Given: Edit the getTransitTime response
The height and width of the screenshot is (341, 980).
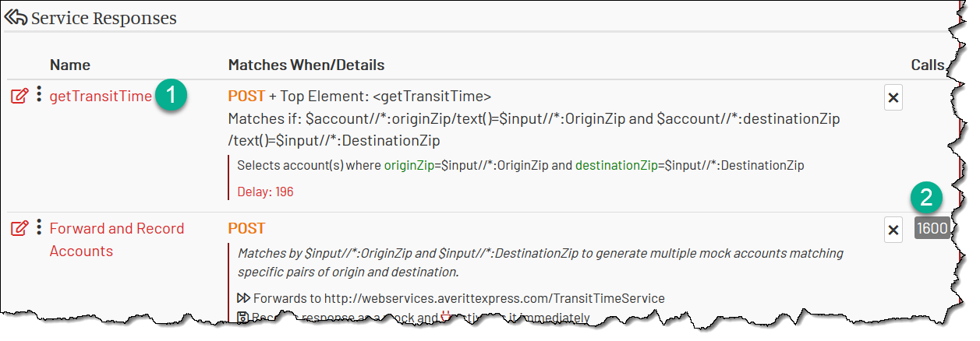Looking at the screenshot, I should [19, 97].
